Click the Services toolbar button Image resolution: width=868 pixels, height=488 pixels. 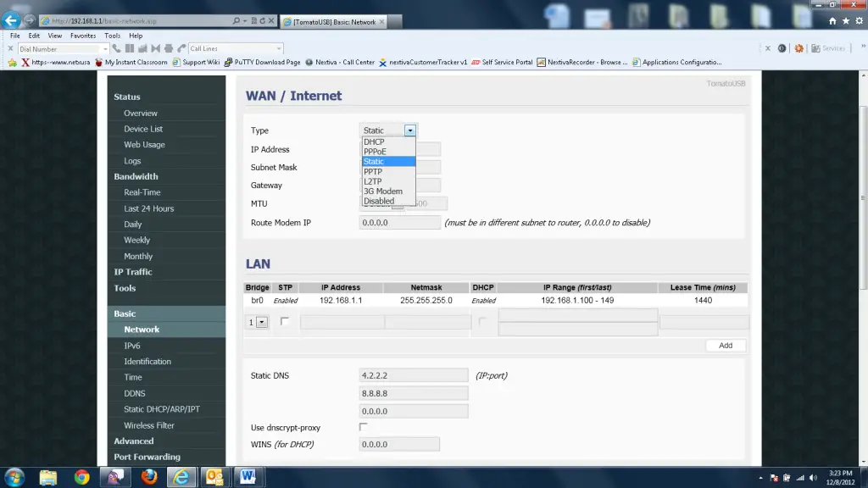coord(828,48)
